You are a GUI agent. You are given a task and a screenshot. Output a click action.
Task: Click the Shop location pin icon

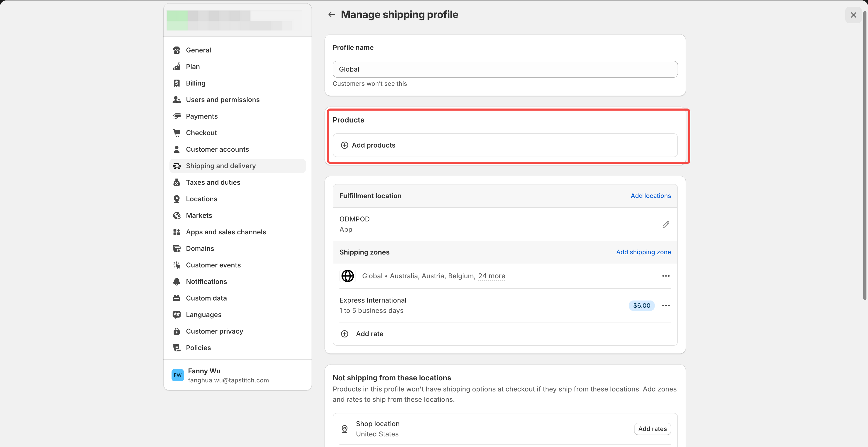click(344, 429)
